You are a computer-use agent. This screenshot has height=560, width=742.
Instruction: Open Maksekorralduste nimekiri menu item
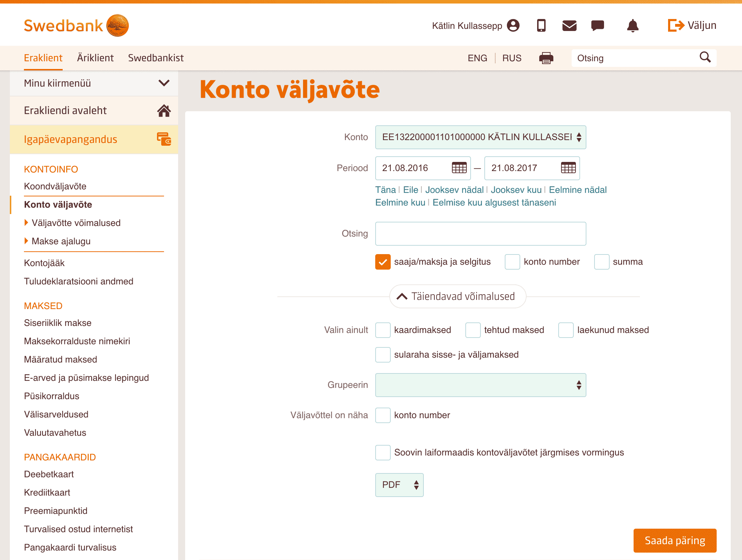[x=77, y=341]
